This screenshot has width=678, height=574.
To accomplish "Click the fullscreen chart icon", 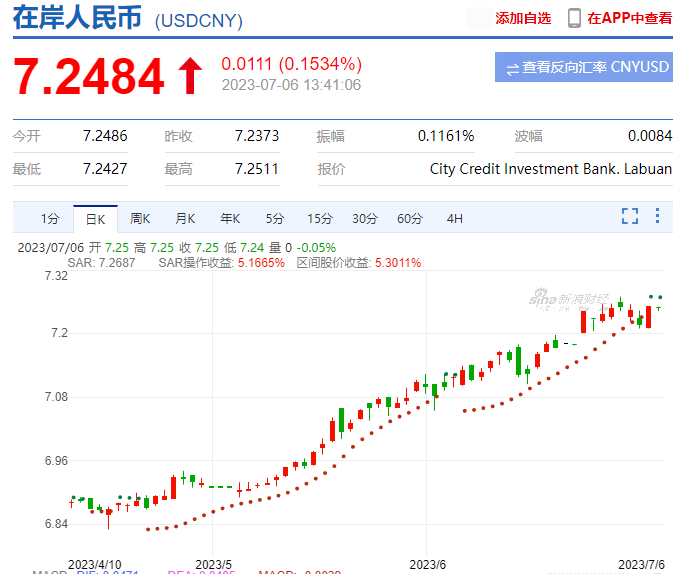I will click(629, 216).
